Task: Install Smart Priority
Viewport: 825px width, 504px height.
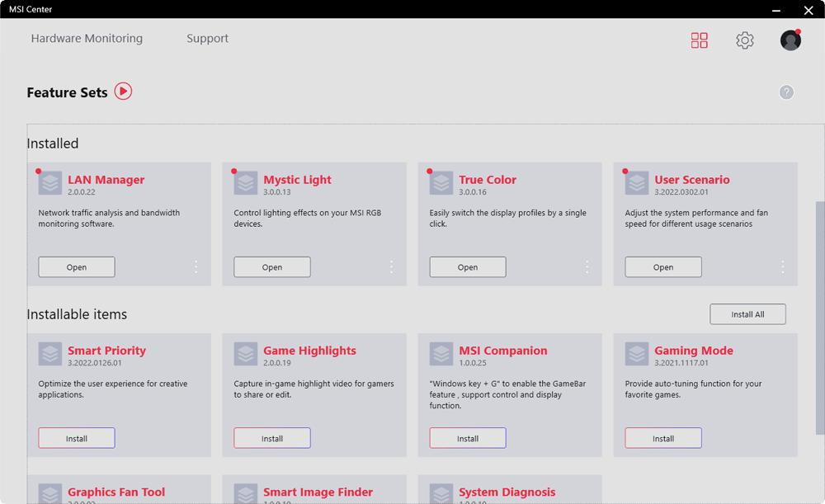Action: [x=76, y=438]
